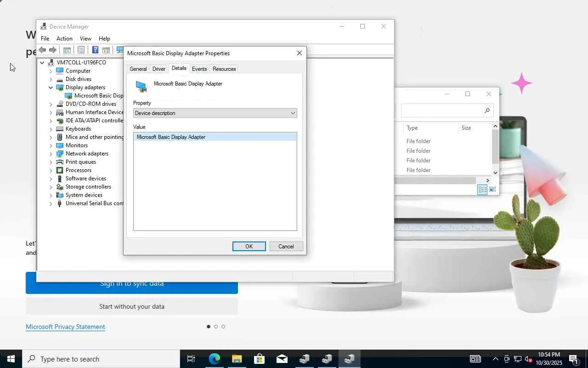This screenshot has height=368, width=588.
Task: Open the Help menu in Device Manager
Action: (x=104, y=39)
